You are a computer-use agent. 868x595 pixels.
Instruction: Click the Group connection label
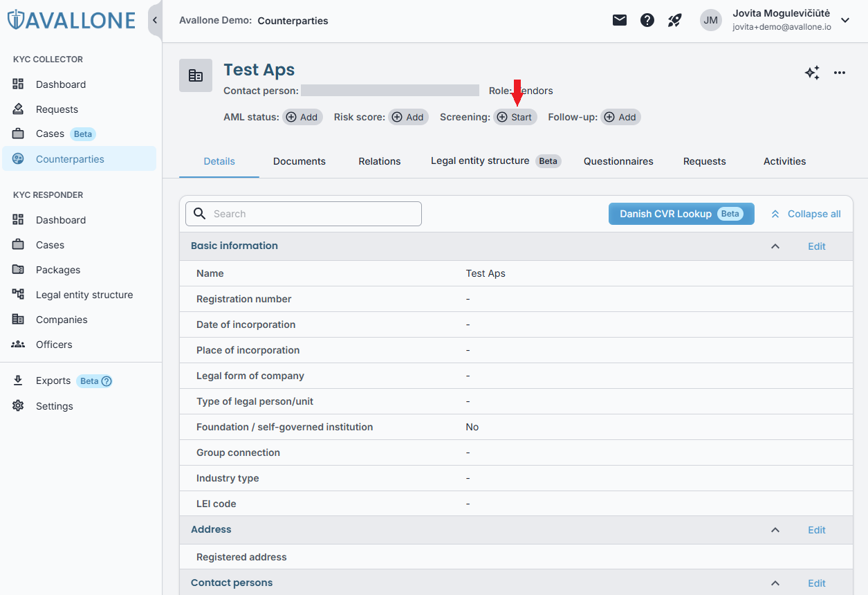point(239,452)
